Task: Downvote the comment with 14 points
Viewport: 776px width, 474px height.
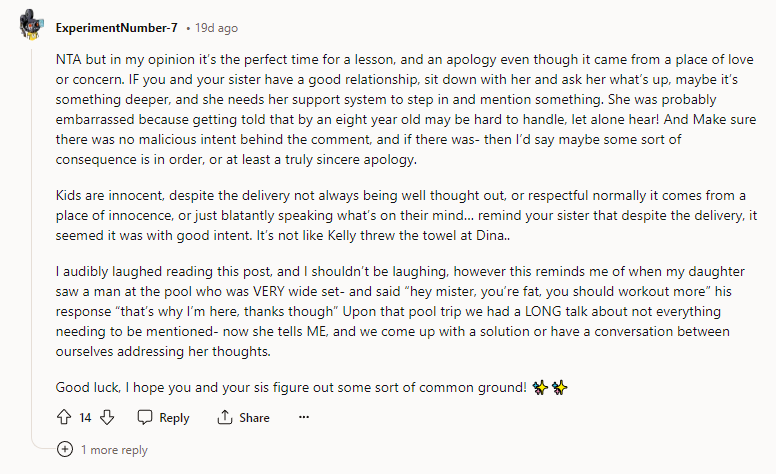Action: [108, 417]
